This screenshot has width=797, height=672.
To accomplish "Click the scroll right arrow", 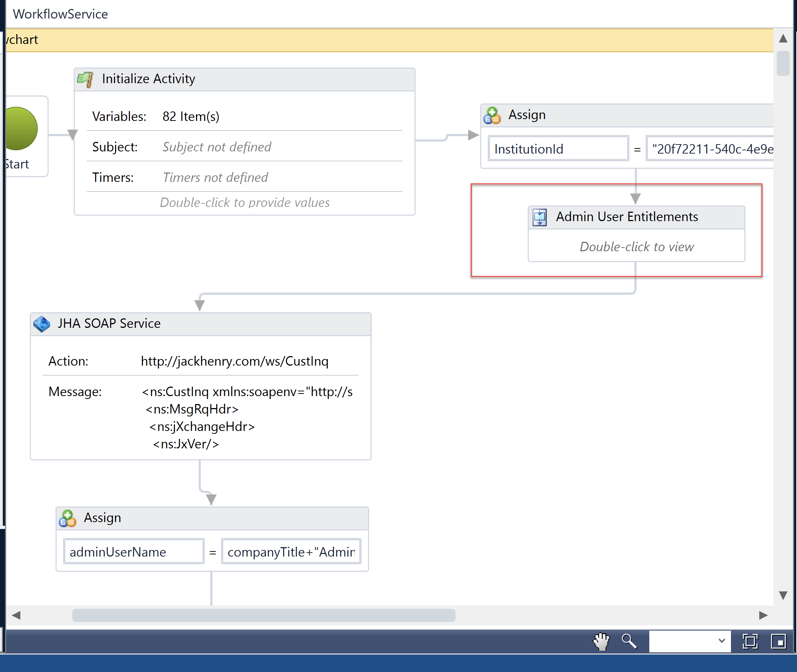I will tap(763, 616).
